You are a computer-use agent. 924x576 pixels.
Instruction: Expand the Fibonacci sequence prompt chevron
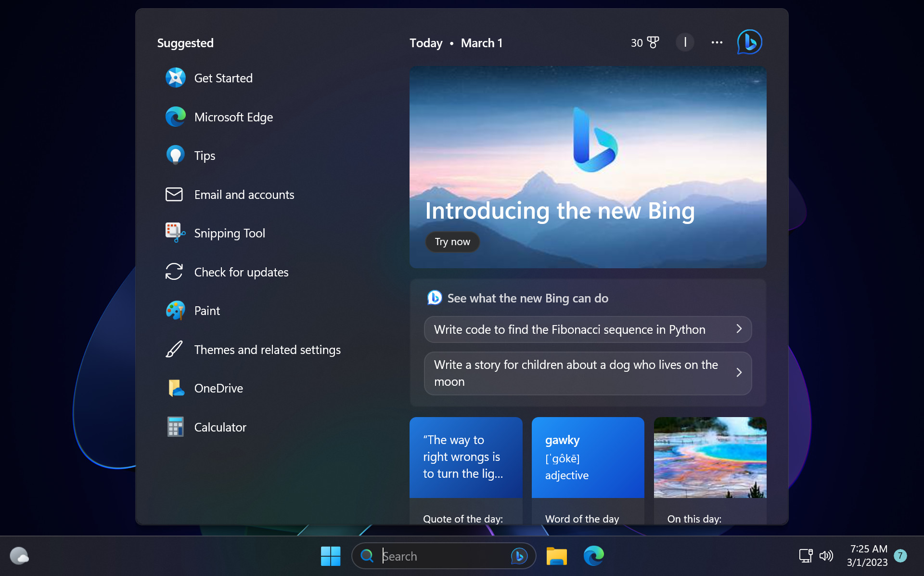point(739,329)
